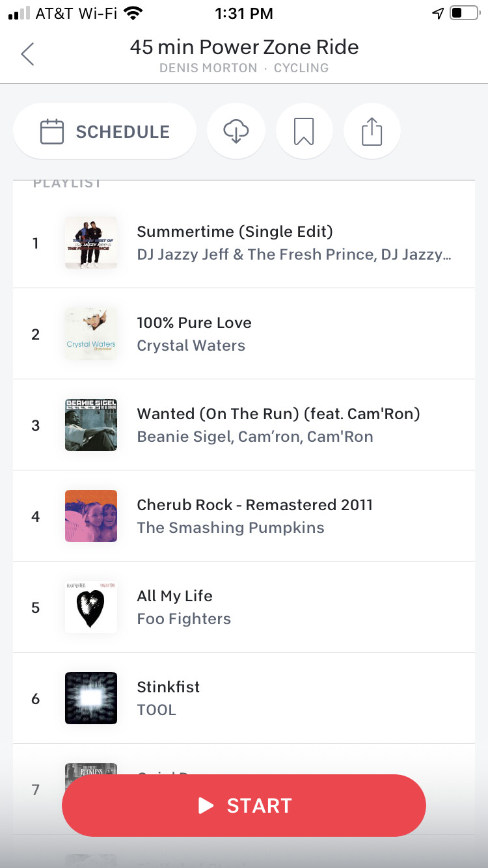The image size is (488, 868).
Task: Share the class using share icon
Action: tap(372, 131)
